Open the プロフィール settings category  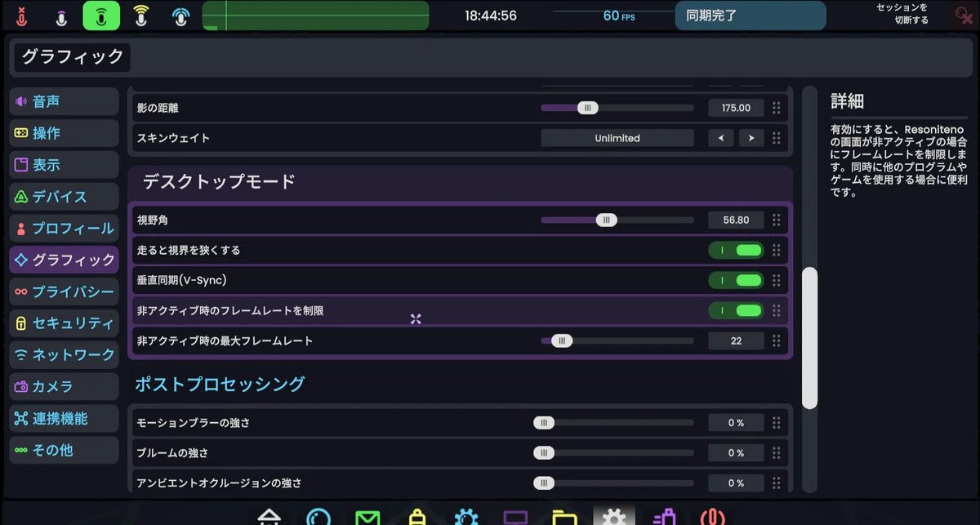click(64, 228)
